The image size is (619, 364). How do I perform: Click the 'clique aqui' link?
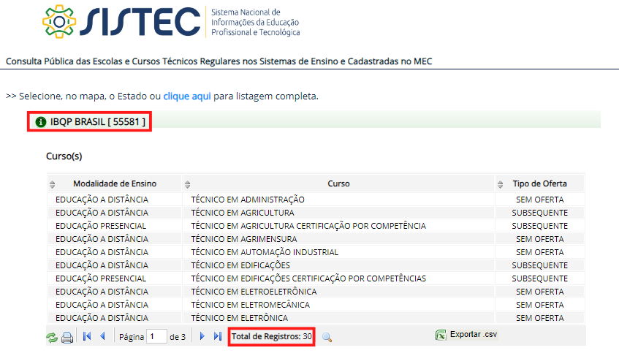point(187,96)
